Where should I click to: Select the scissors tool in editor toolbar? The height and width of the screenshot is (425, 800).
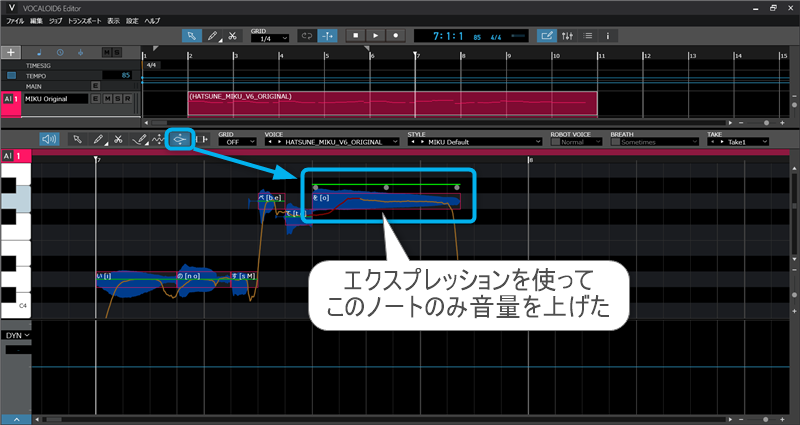[118, 139]
